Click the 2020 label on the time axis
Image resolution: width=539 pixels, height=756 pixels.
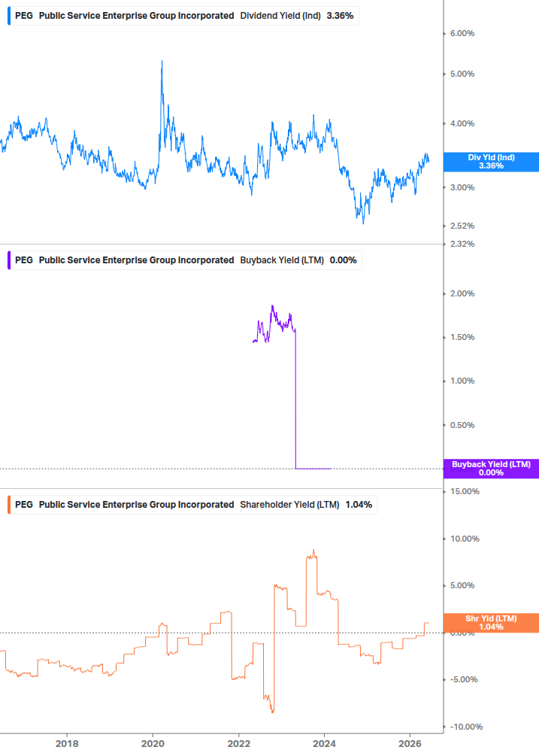153,743
